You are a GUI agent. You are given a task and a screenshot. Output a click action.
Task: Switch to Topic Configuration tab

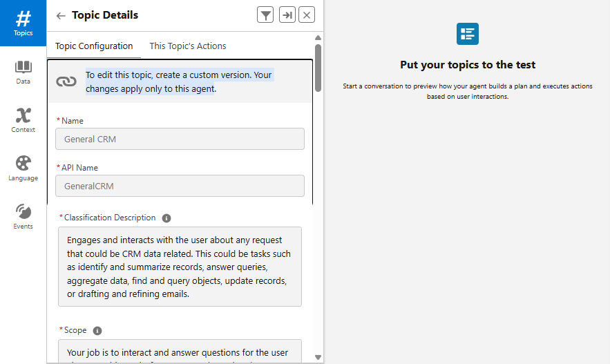pyautogui.click(x=94, y=46)
